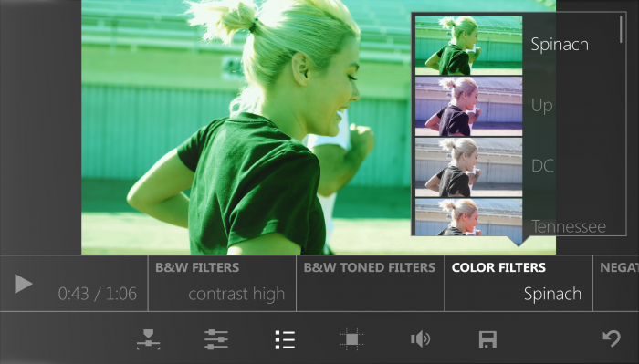Select the Up filter label
The image size is (639, 364).
pyautogui.click(x=542, y=106)
